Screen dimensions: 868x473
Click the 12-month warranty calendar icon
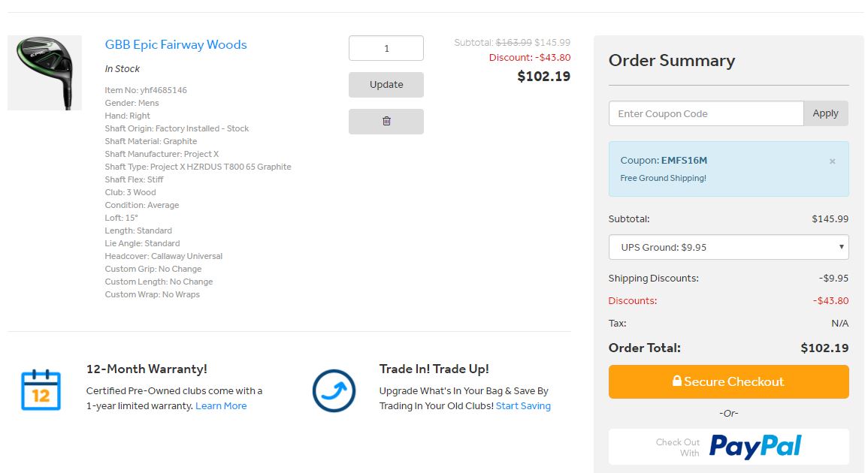click(41, 390)
